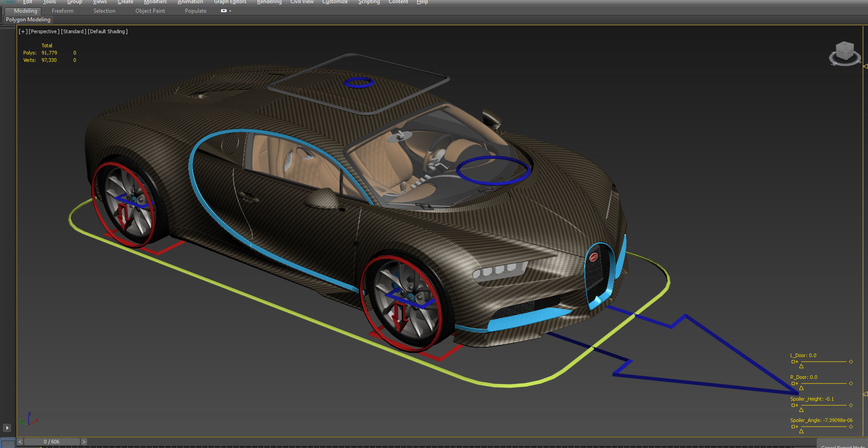
Task: Click the L_Door: 0.0 label
Action: (803, 355)
